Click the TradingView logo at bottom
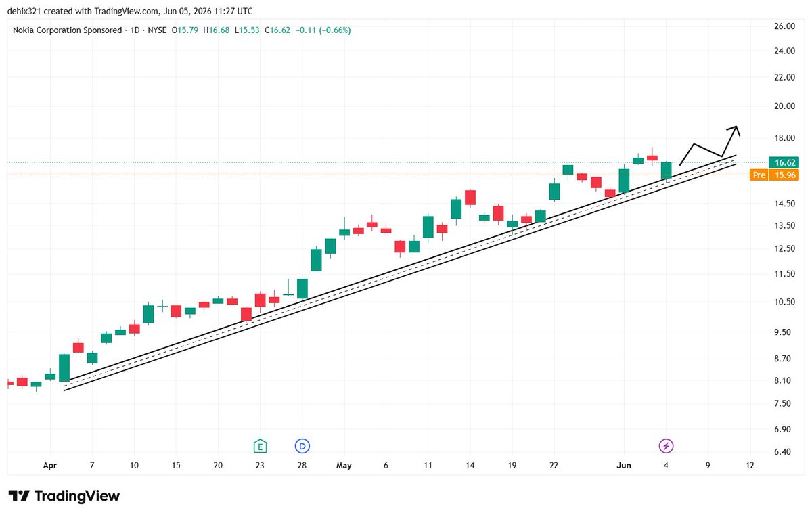The height and width of the screenshot is (517, 812). (x=64, y=495)
